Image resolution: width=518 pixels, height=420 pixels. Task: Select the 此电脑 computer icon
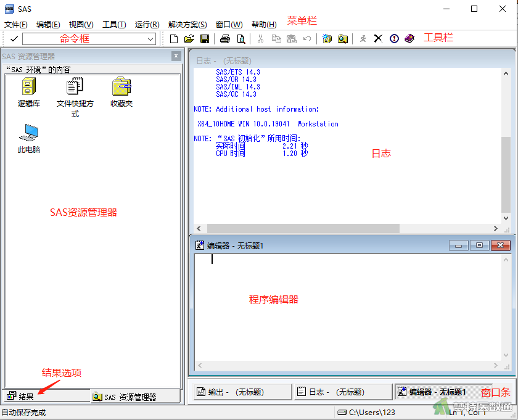pos(29,139)
